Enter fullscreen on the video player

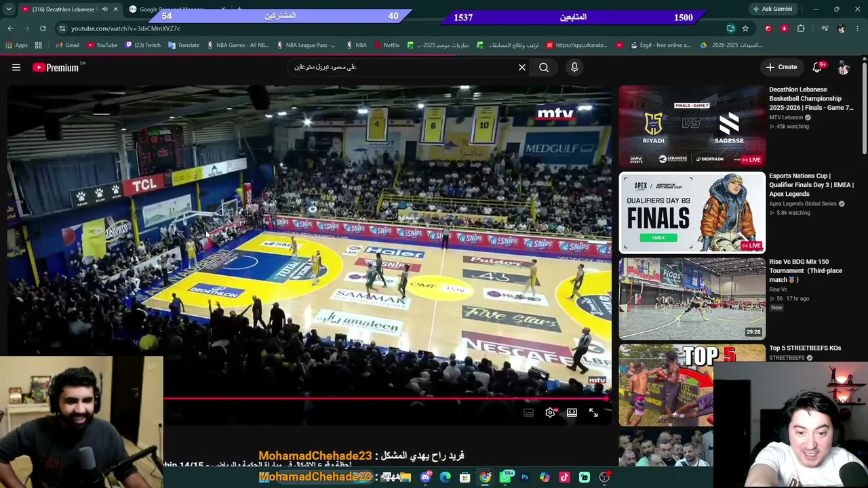(593, 413)
